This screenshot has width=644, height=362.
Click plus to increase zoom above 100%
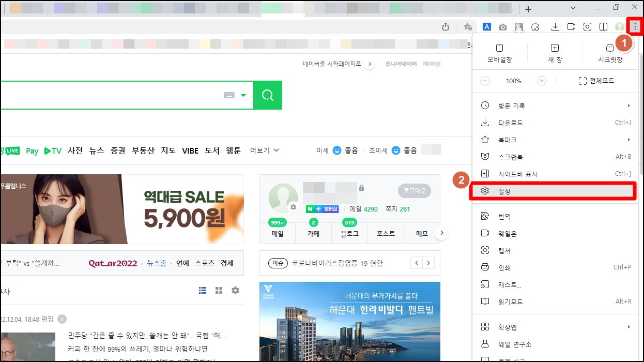click(542, 81)
